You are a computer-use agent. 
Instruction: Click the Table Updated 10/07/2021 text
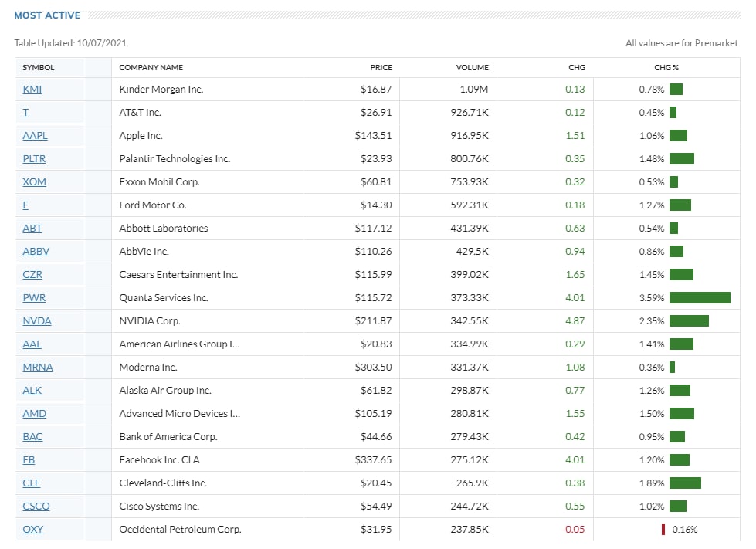(71, 43)
